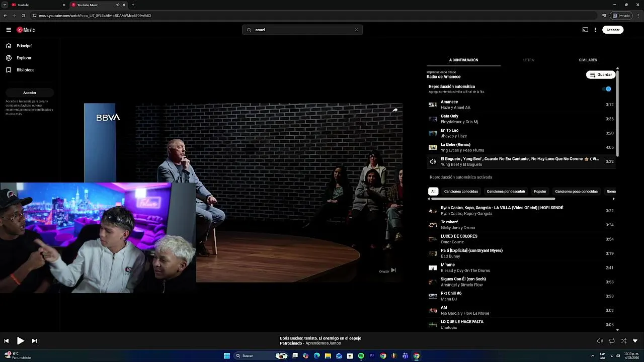Open Spotify from the taskbar
Image resolution: width=644 pixels, height=362 pixels.
coord(361,356)
